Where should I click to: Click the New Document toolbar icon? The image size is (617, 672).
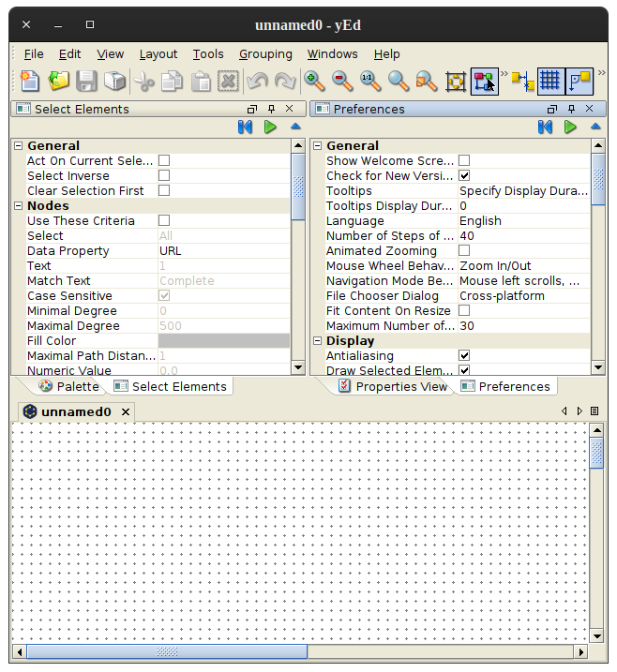pyautogui.click(x=30, y=81)
